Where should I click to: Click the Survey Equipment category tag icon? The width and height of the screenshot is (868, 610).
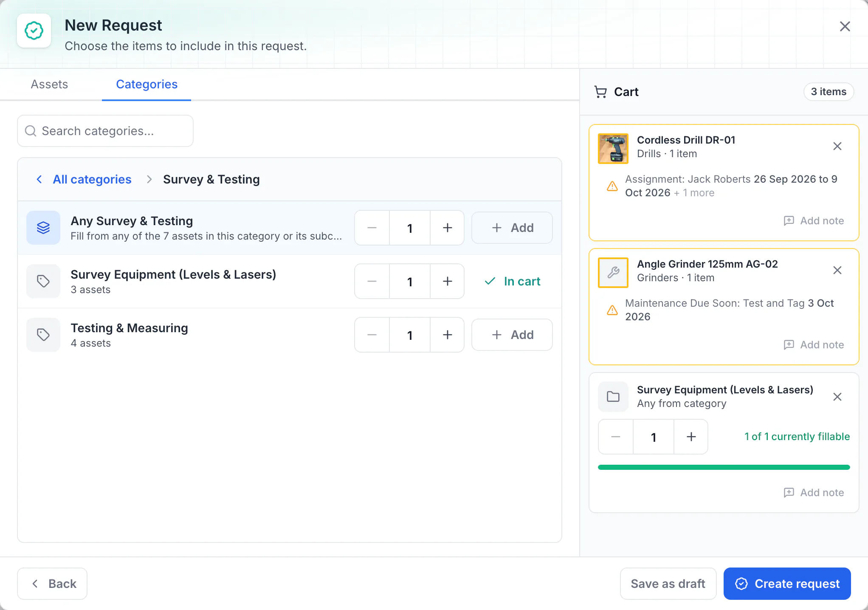pyautogui.click(x=43, y=281)
